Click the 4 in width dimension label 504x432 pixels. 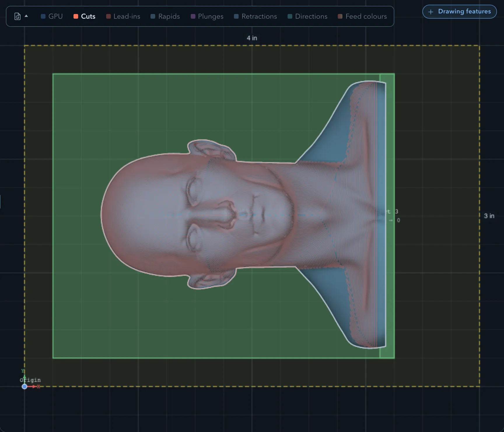pyautogui.click(x=252, y=38)
